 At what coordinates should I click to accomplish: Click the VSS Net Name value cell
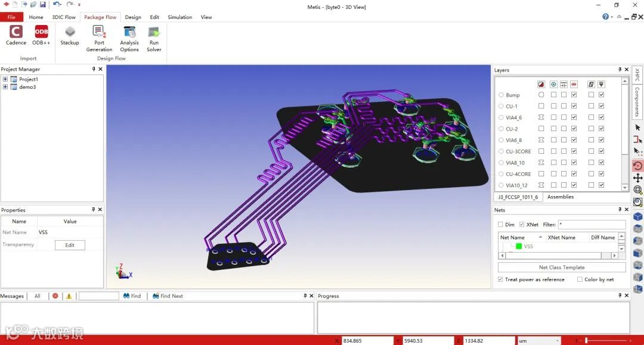coord(70,232)
